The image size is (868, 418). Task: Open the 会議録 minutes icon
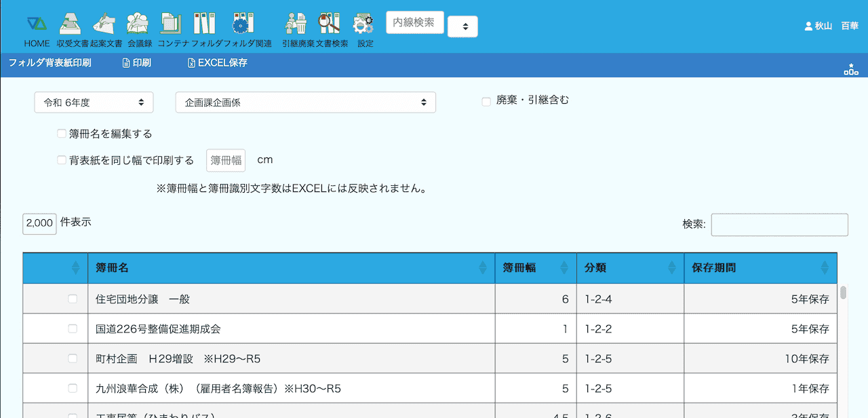(138, 24)
